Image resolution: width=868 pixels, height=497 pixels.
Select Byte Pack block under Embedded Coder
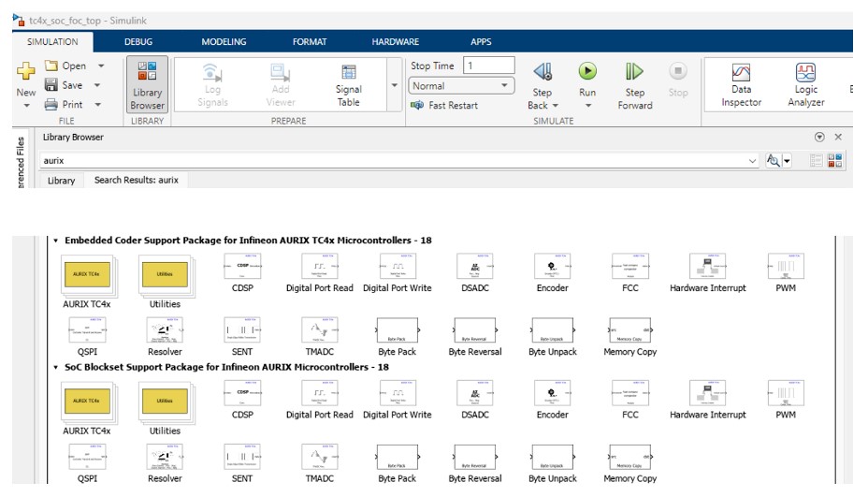[397, 336]
